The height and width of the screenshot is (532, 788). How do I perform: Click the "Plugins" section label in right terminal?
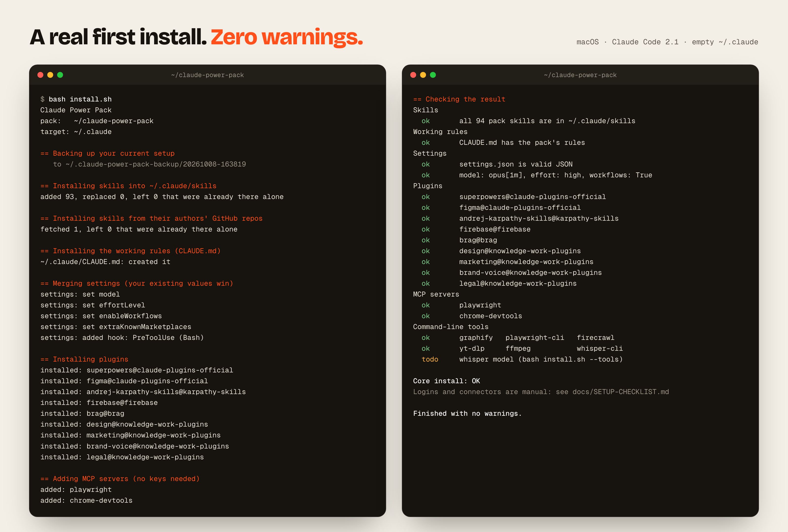[427, 186]
